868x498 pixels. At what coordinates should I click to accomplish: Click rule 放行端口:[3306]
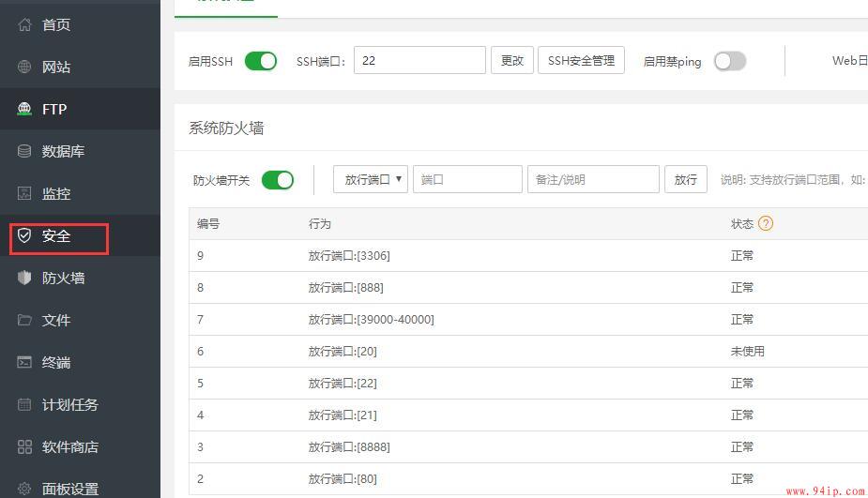coord(349,256)
